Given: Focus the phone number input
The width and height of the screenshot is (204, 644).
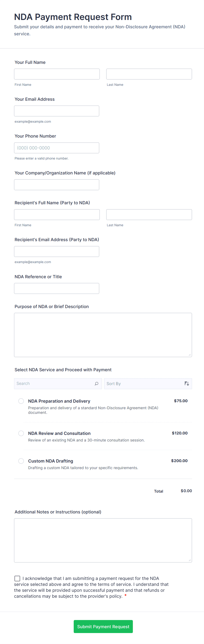Looking at the screenshot, I should point(57,148).
